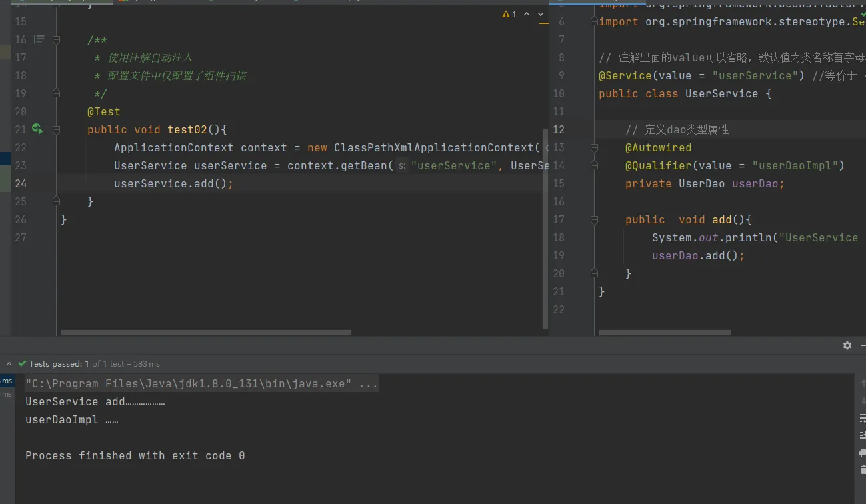Click the '定义dao类型属性' comment
This screenshot has height=504, width=866.
tap(677, 129)
